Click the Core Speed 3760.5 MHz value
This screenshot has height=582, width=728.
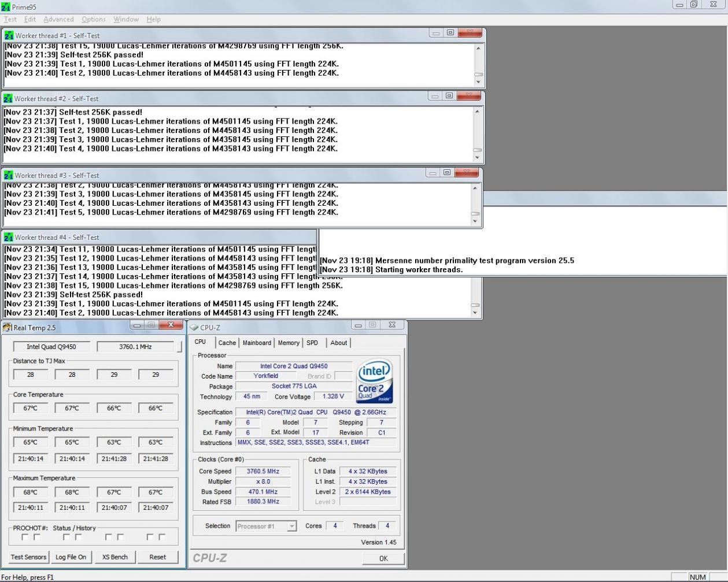click(263, 471)
